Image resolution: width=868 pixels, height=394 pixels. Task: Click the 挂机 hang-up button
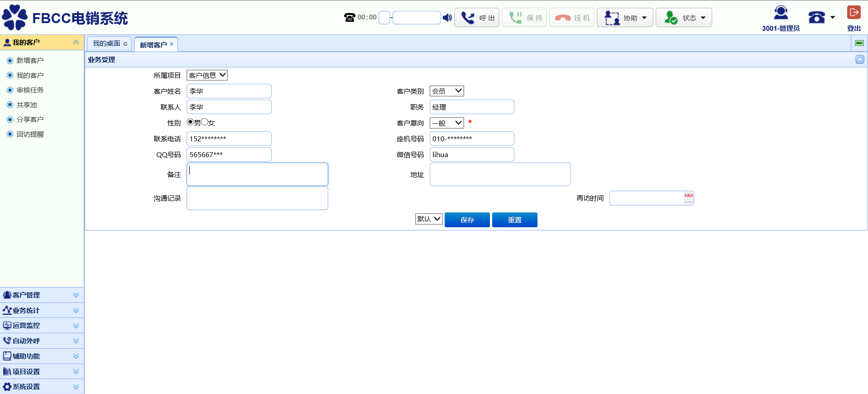(572, 18)
